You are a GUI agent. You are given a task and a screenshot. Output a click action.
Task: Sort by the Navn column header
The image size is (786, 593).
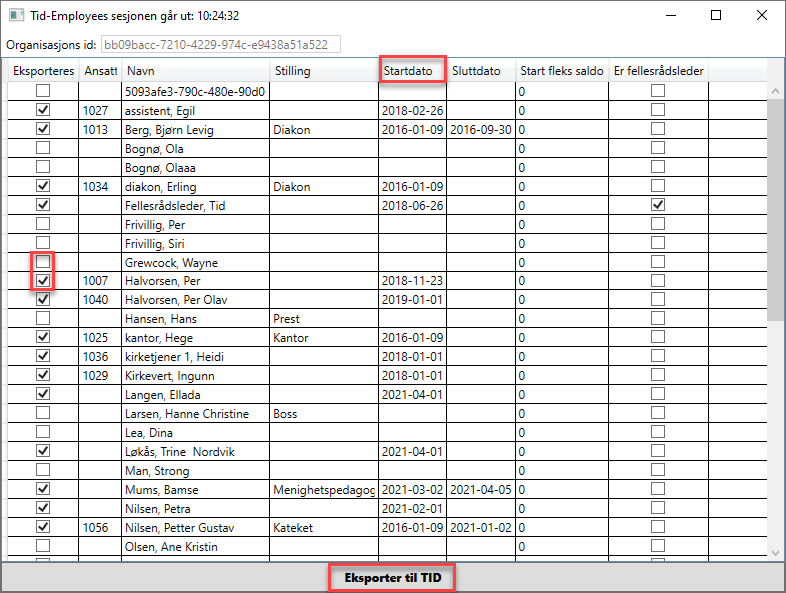tap(195, 71)
